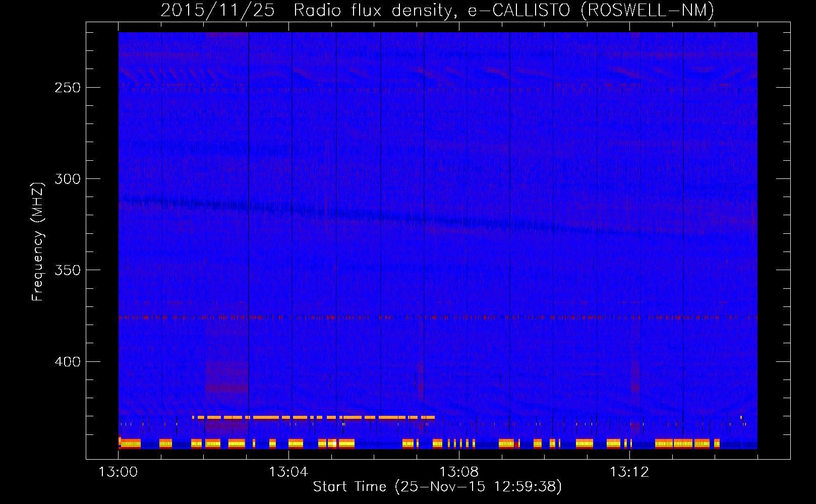This screenshot has height=504, width=816.
Task: Click the 13:12 time tick label
Action: [629, 472]
